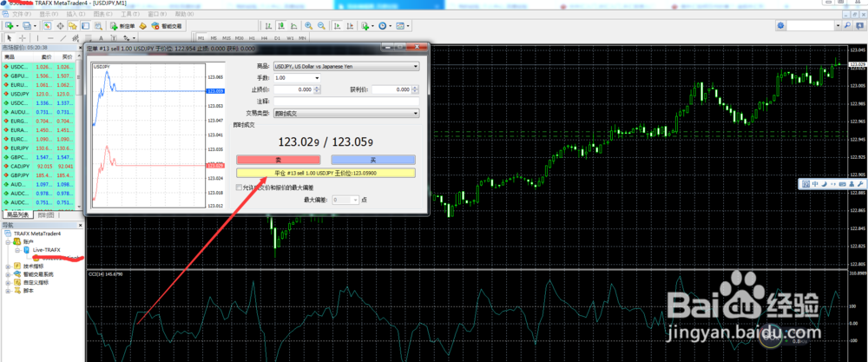The width and height of the screenshot is (868, 362).
Task: Expand the 自定义指标 tree node
Action: click(x=8, y=282)
